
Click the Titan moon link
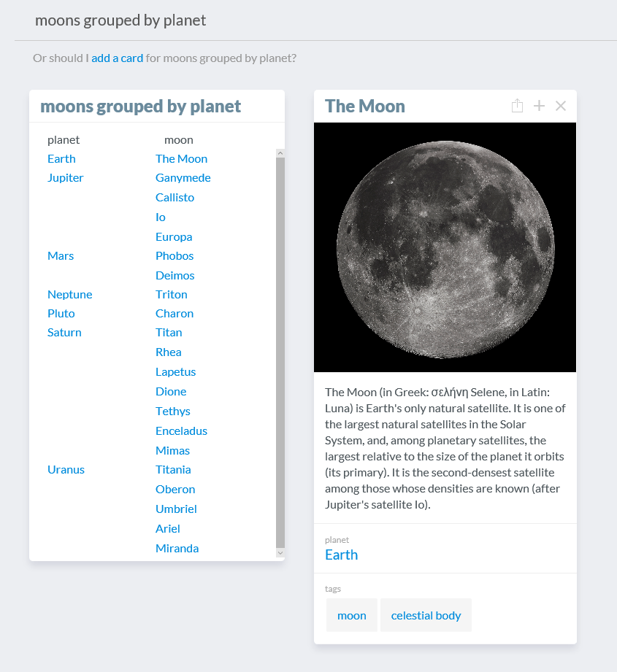tap(169, 332)
